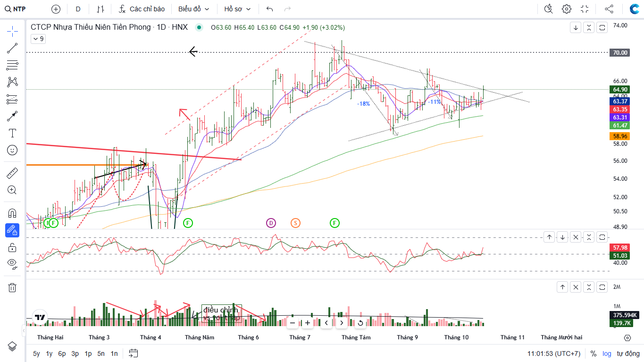The image size is (644, 362).
Task: Undo the last chart action
Action: tap(270, 9)
